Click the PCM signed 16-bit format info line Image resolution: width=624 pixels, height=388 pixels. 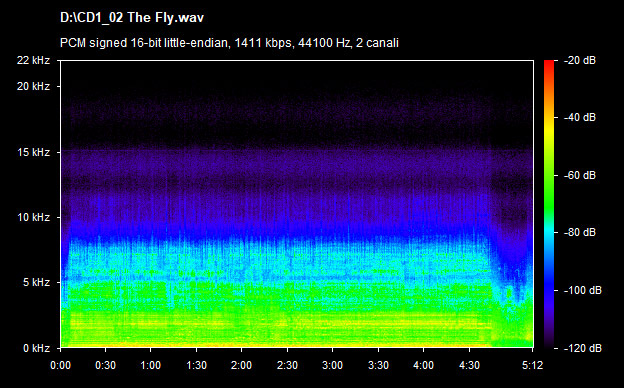229,43
